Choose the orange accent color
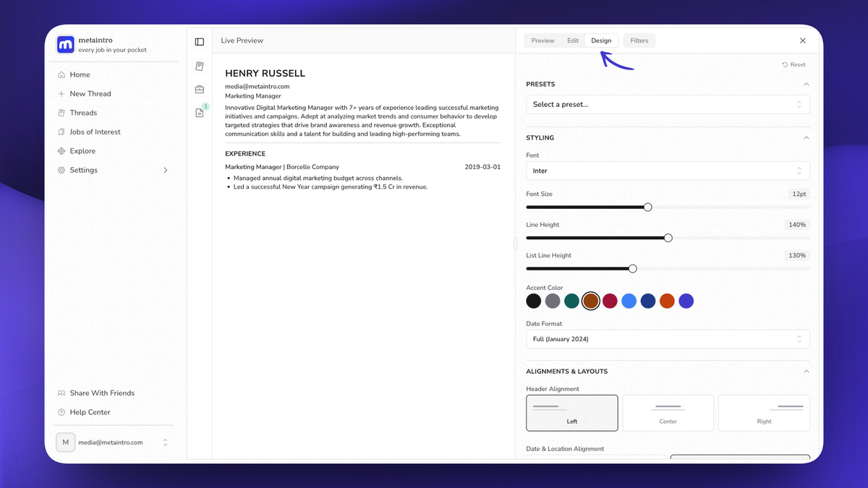Screen dimensions: 868x488 (x=667, y=301)
